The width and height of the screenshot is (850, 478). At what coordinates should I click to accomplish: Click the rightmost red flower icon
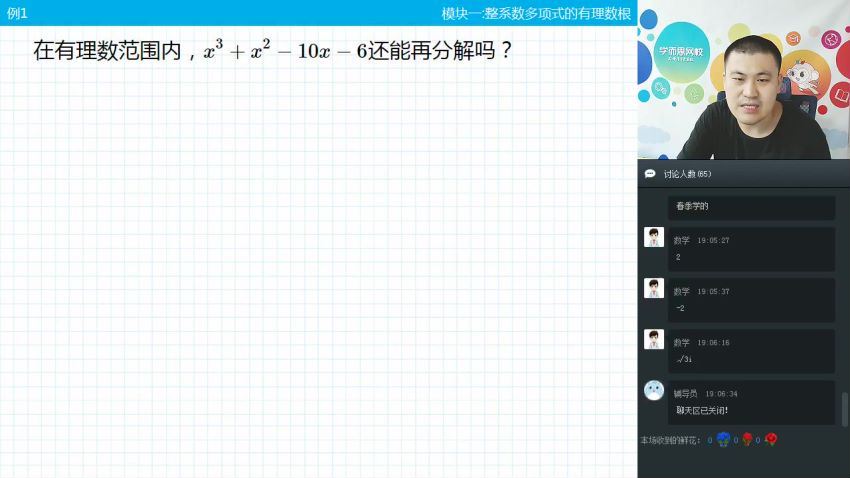[x=771, y=439]
